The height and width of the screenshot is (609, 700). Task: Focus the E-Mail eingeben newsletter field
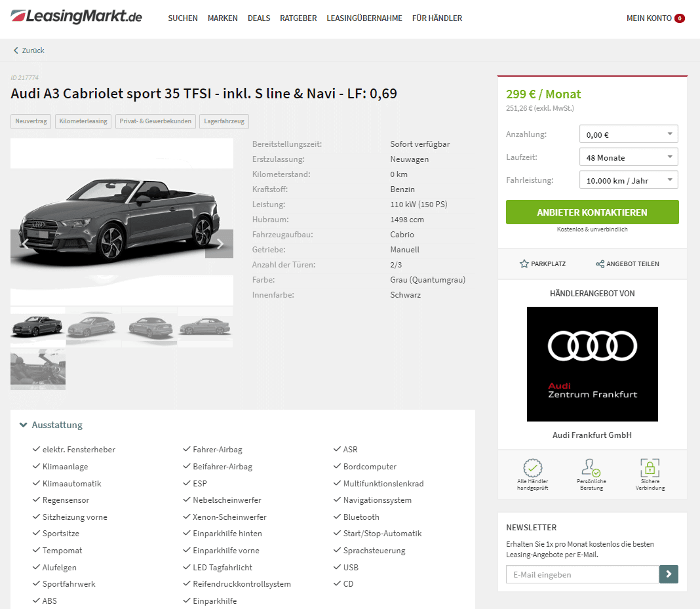coord(583,575)
